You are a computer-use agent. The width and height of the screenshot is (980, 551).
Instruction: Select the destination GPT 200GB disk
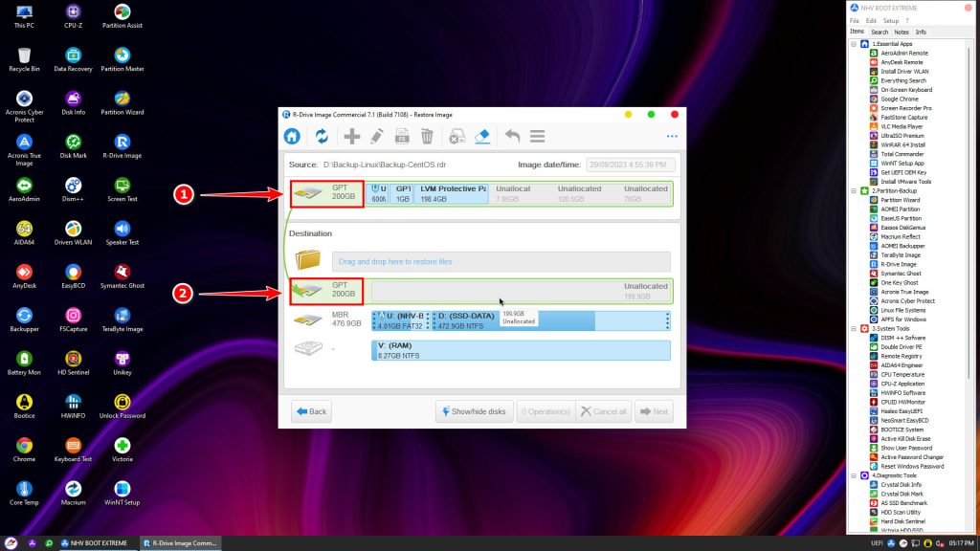327,291
